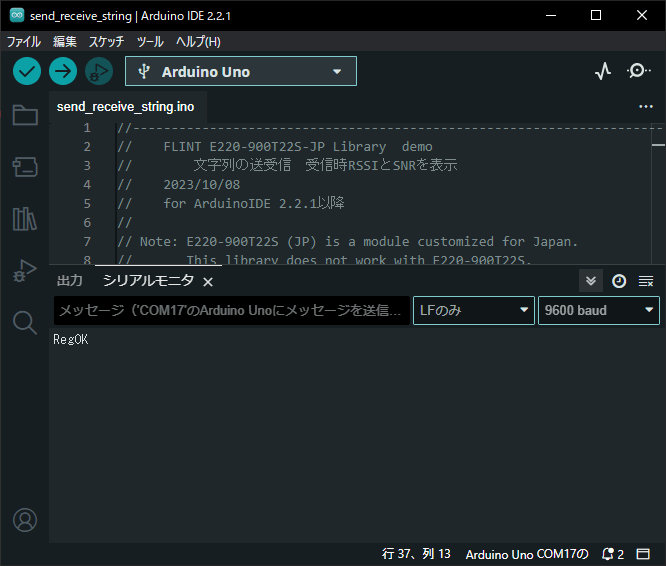Open the スケッチ menu
This screenshot has height=566, width=666.
[106, 42]
